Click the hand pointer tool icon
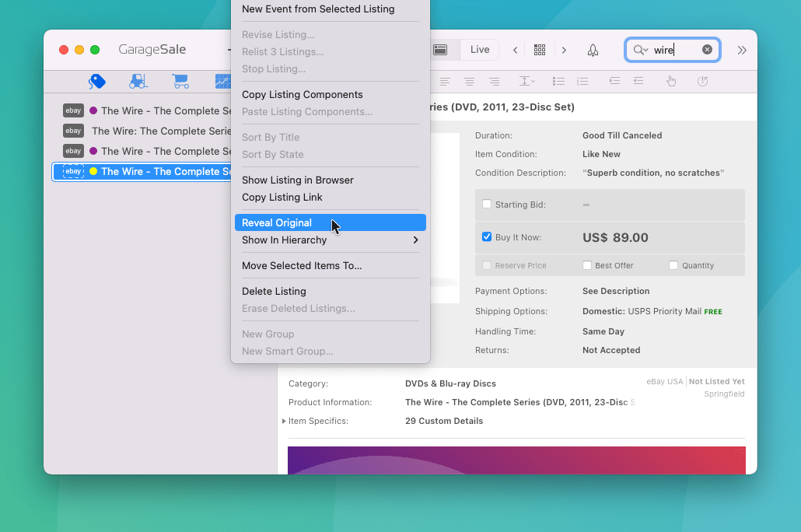This screenshot has height=532, width=801. (x=671, y=81)
